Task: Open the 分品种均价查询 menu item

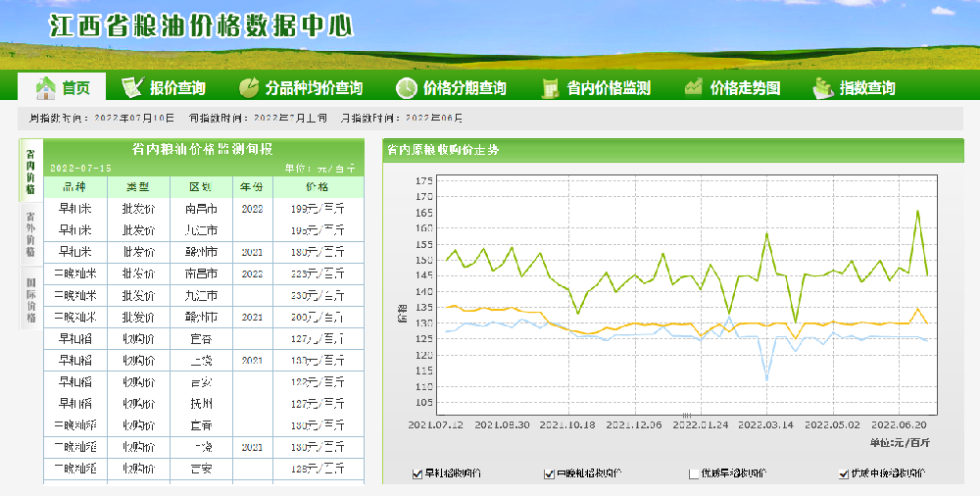Action: coord(314,88)
